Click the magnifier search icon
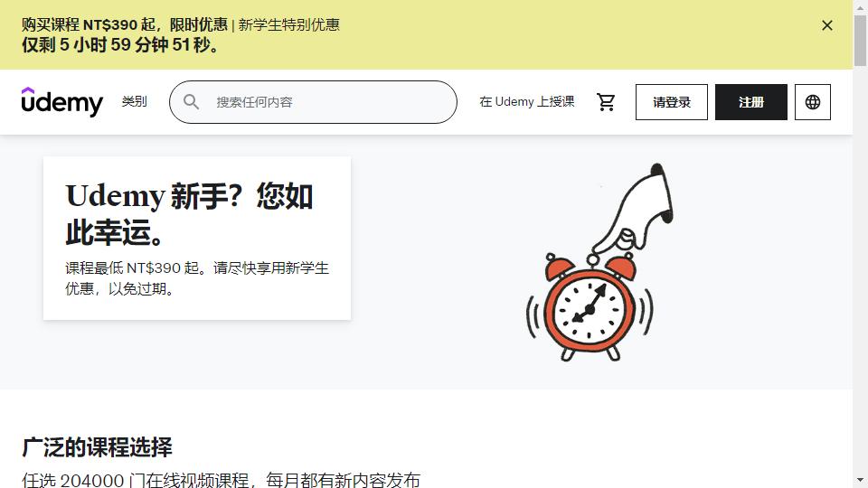This screenshot has height=488, width=868. [x=191, y=102]
